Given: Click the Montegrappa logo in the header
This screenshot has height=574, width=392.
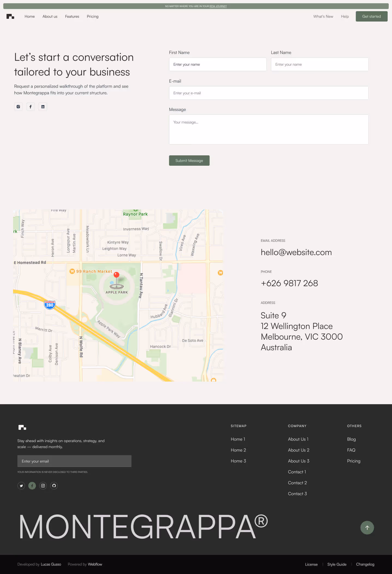Looking at the screenshot, I should pyautogui.click(x=10, y=16).
